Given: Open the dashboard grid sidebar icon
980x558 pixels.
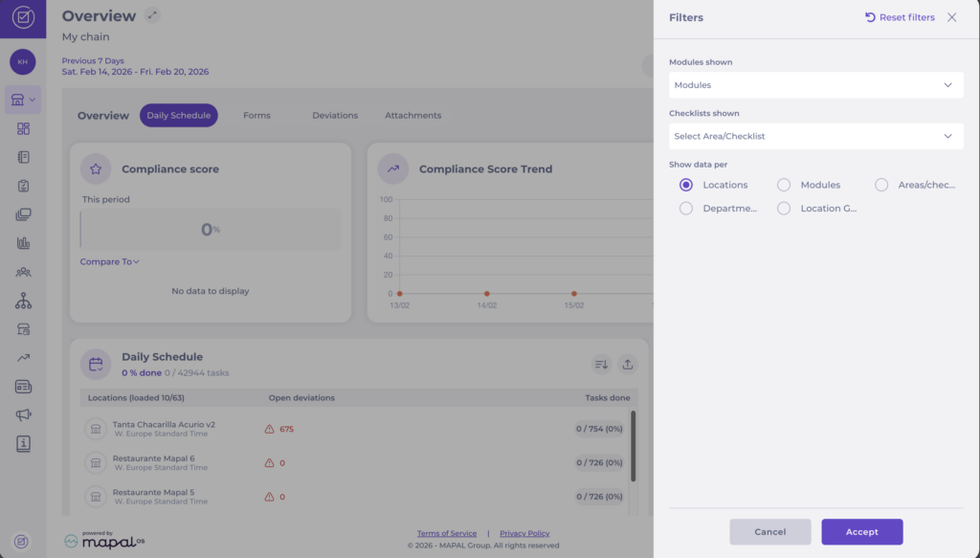Looking at the screenshot, I should pos(24,128).
